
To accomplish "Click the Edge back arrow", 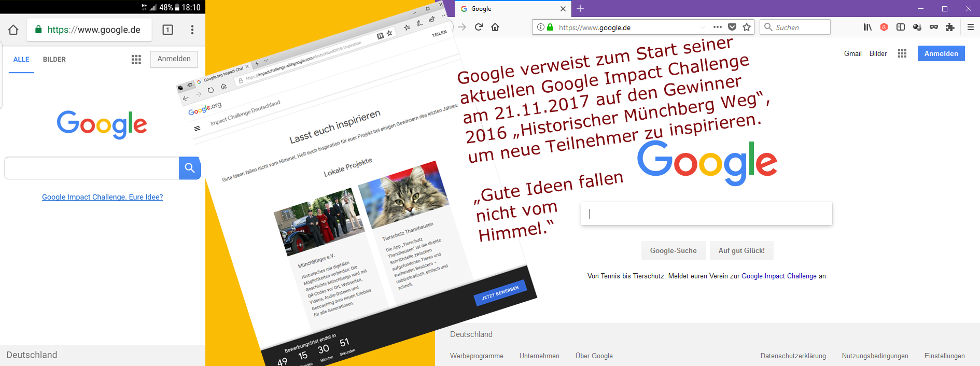I will tap(186, 98).
